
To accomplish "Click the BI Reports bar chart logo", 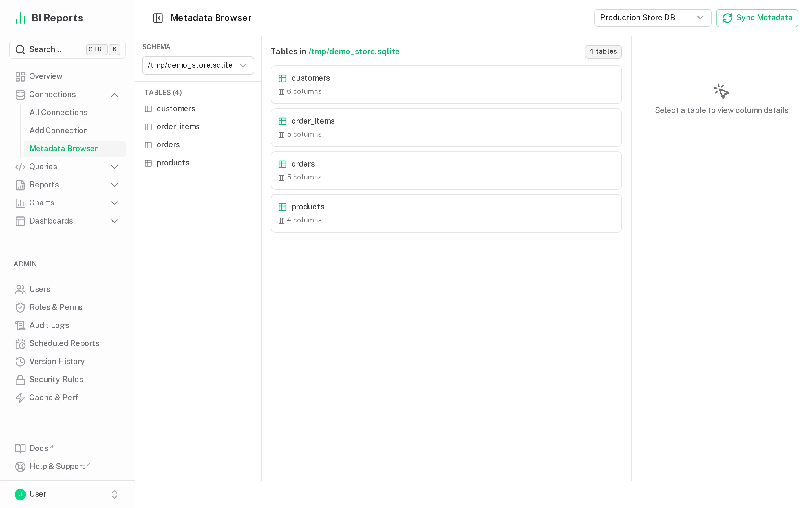I will pos(21,18).
